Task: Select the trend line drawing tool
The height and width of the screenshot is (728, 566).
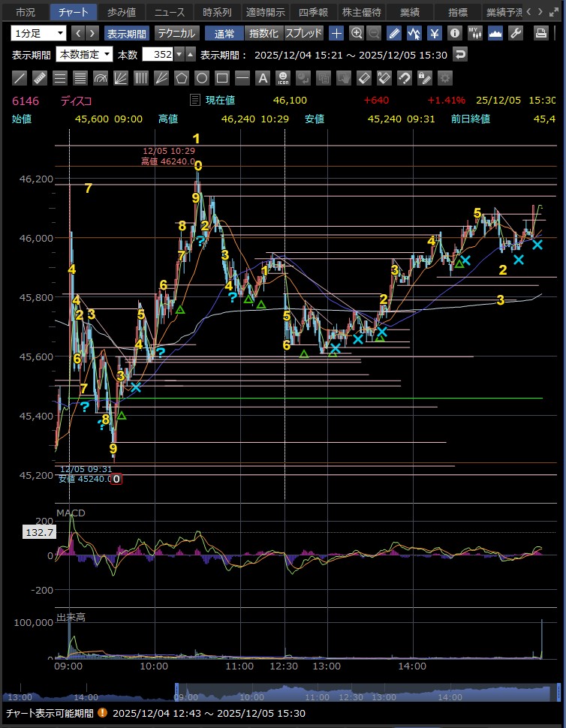Action: [20, 77]
